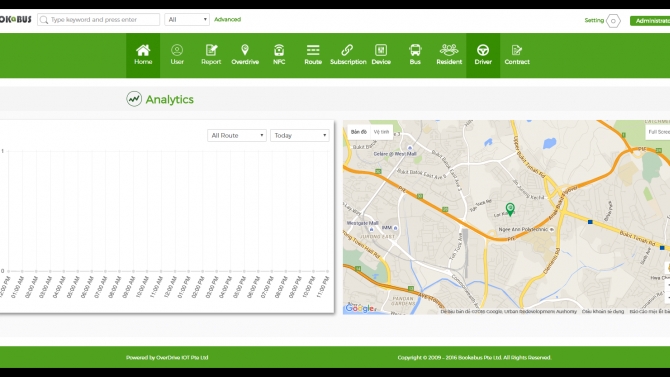Click the Analytics chart icon
670x377 pixels.
pyautogui.click(x=134, y=99)
